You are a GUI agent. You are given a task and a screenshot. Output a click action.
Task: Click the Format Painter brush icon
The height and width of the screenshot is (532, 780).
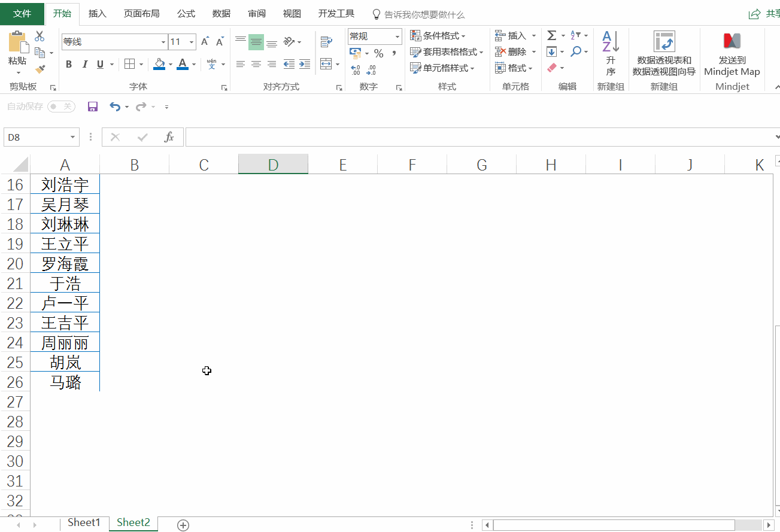click(x=40, y=69)
